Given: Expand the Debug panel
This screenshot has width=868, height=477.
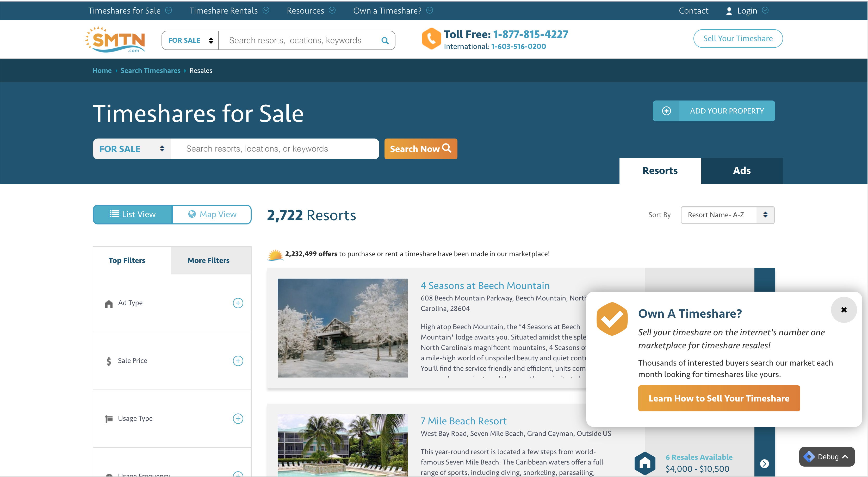Looking at the screenshot, I should 827,457.
